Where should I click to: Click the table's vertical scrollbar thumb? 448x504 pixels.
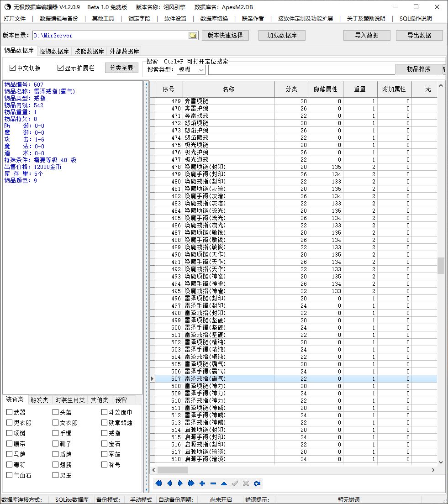click(441, 266)
